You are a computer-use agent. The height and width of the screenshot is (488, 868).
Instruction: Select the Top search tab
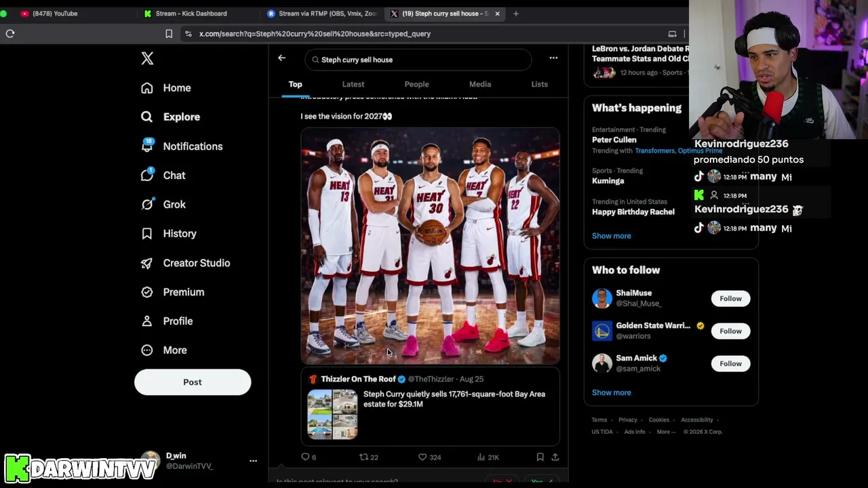295,84
